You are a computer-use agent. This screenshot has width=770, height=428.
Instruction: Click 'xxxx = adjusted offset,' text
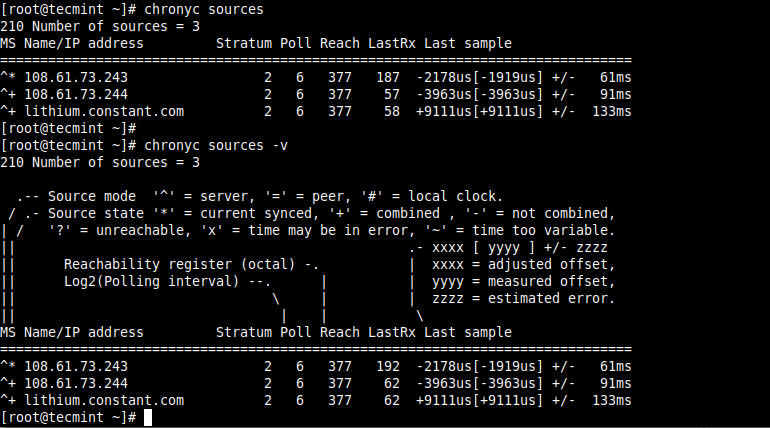pyautogui.click(x=523, y=265)
